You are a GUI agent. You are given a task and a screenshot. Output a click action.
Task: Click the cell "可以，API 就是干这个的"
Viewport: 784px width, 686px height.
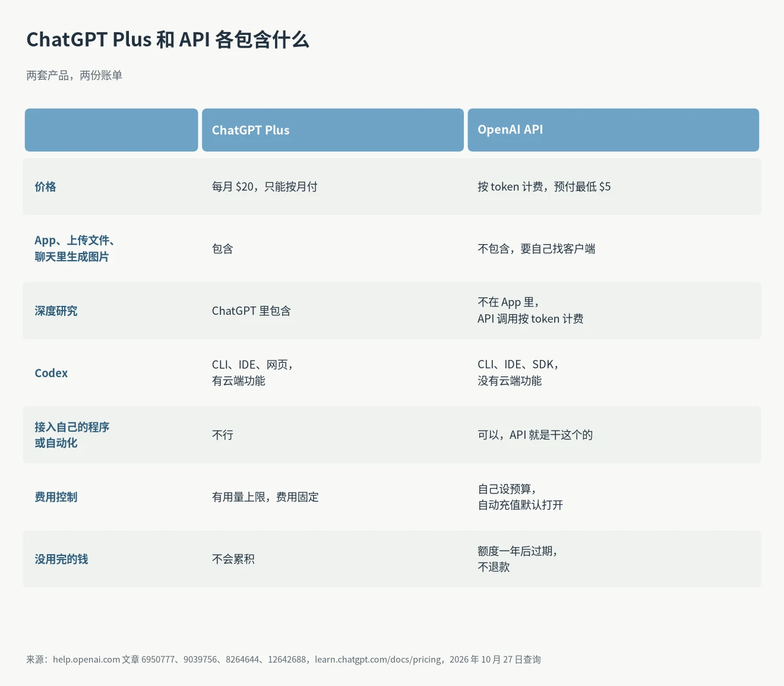click(535, 435)
